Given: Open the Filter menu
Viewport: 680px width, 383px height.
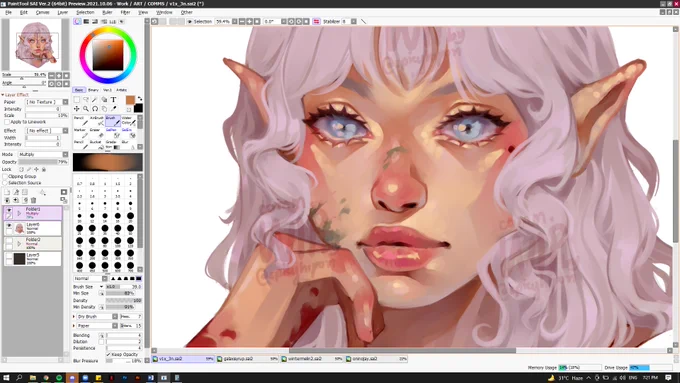Looking at the screenshot, I should (125, 13).
